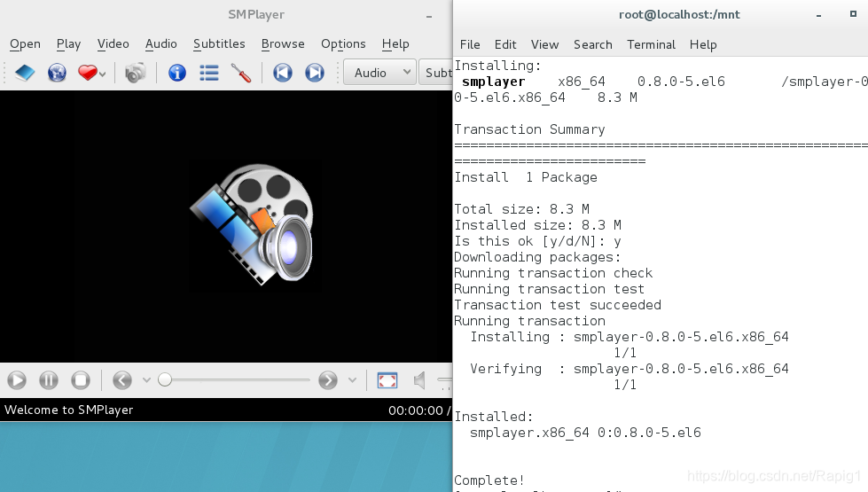Open the SMPlayer Play menu
This screenshot has height=492, width=868.
click(68, 43)
